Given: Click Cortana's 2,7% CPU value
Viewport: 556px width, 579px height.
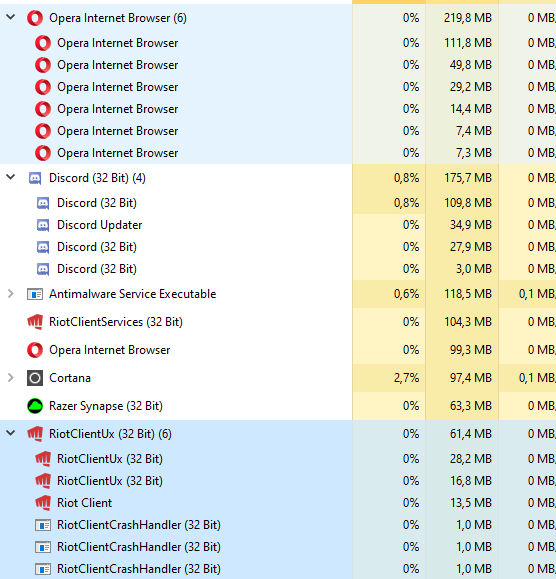Looking at the screenshot, I should (x=406, y=378).
